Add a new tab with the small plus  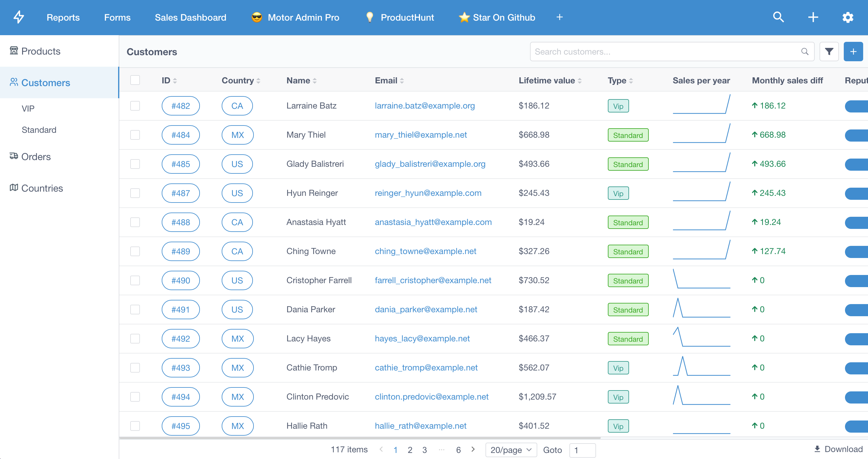click(x=559, y=17)
